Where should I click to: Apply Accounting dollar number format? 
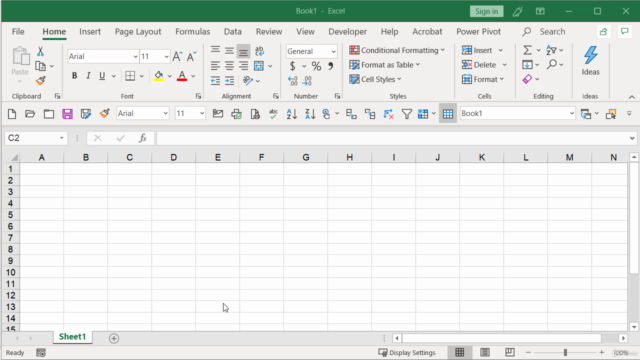292,66
